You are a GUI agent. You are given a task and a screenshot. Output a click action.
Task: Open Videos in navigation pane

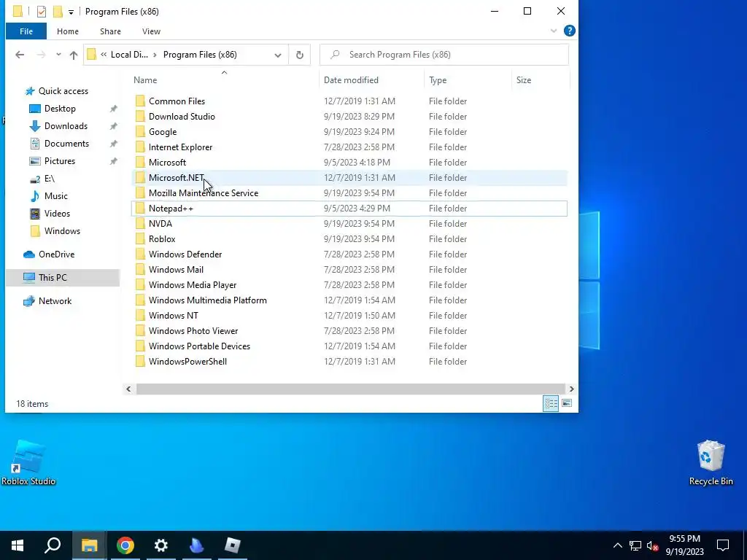click(x=57, y=214)
